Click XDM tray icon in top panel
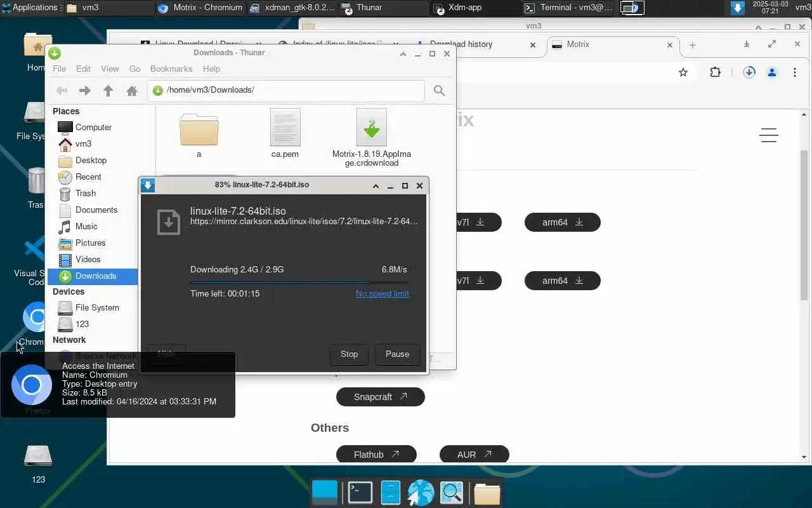Image resolution: width=812 pixels, height=508 pixels. [738, 8]
